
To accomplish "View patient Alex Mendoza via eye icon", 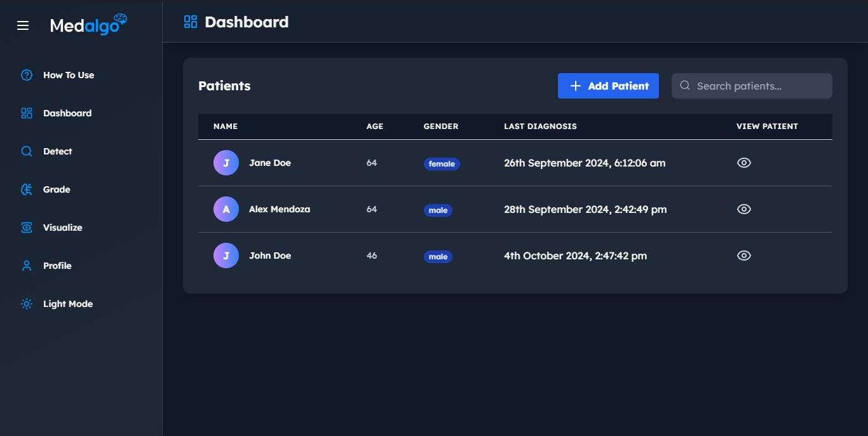I will pyautogui.click(x=744, y=209).
